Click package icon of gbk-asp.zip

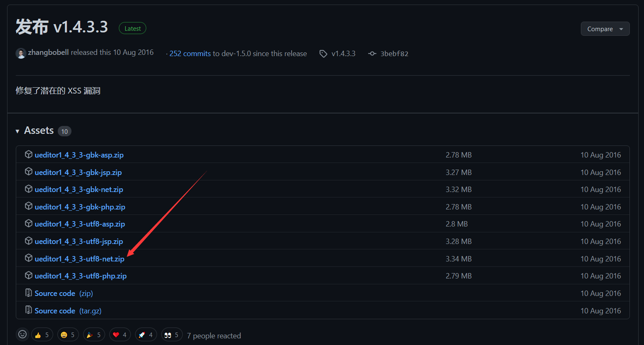click(x=29, y=154)
